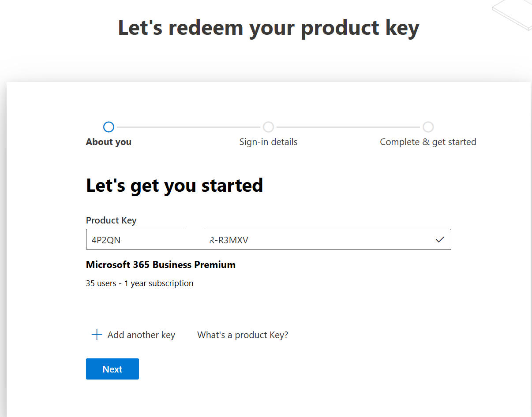Click the plus icon beside Add another key

97,335
